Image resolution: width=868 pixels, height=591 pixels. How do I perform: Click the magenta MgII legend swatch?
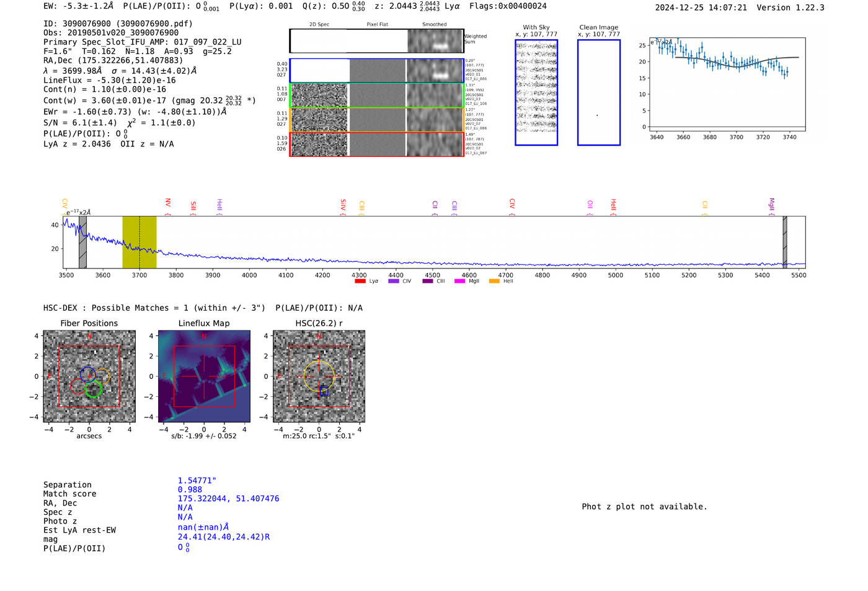pos(459,281)
